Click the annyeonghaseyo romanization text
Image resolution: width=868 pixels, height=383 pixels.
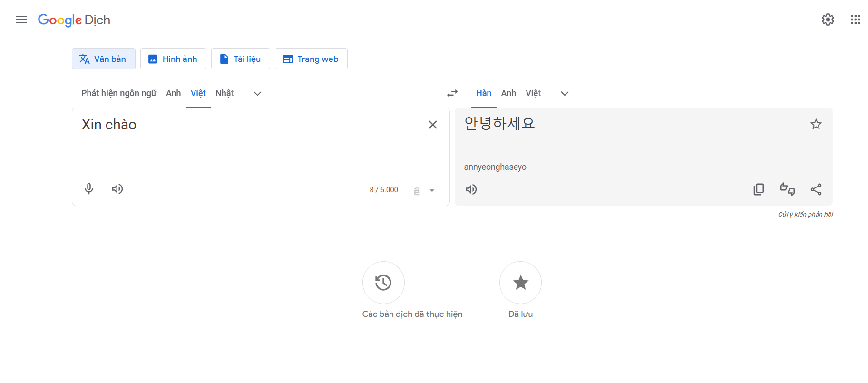[495, 167]
